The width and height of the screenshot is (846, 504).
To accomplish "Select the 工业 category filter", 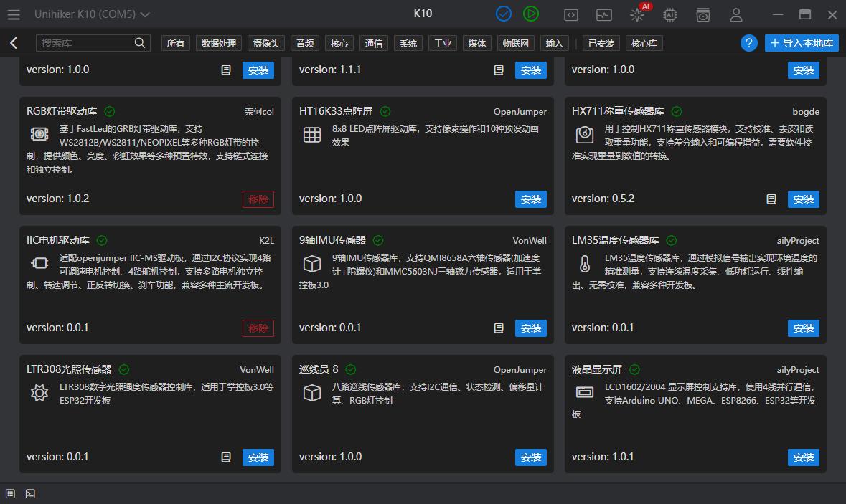I will tap(443, 43).
